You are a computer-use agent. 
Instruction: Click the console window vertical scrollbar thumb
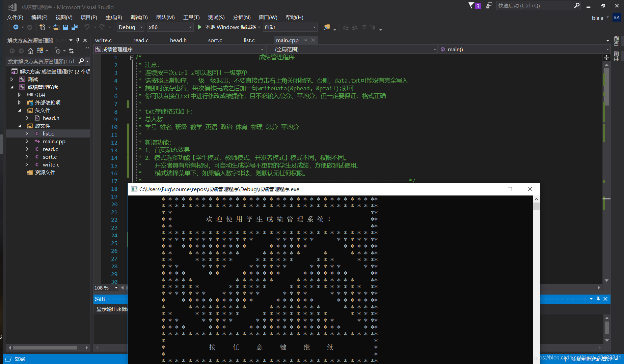click(x=536, y=206)
